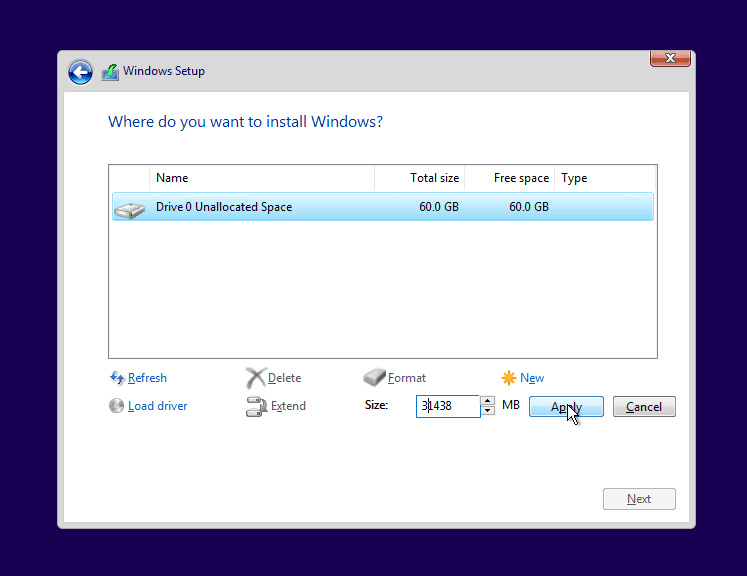Select the Total size column header
Image resolution: width=747 pixels, height=576 pixels.
pyautogui.click(x=420, y=178)
